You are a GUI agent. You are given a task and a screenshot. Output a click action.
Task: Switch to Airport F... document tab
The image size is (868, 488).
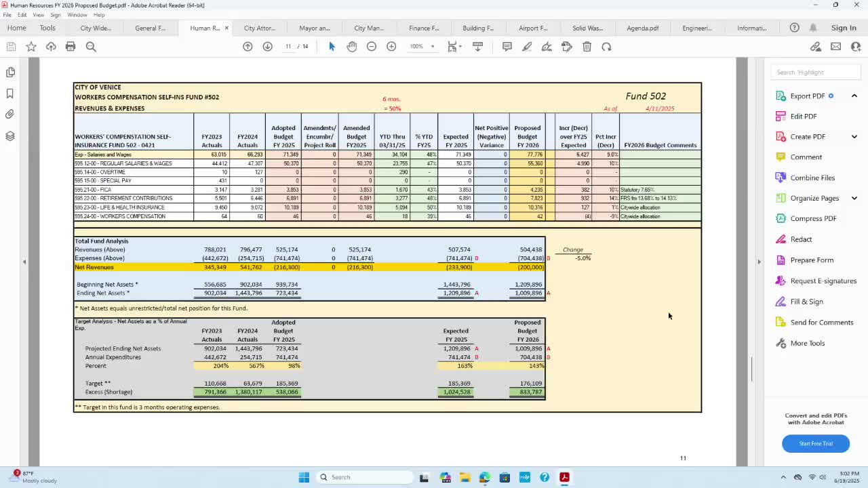click(x=533, y=28)
